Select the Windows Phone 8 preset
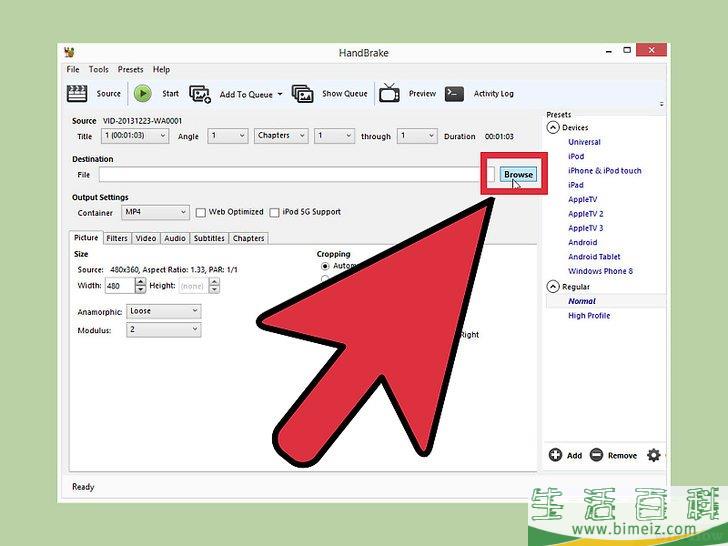 point(600,271)
